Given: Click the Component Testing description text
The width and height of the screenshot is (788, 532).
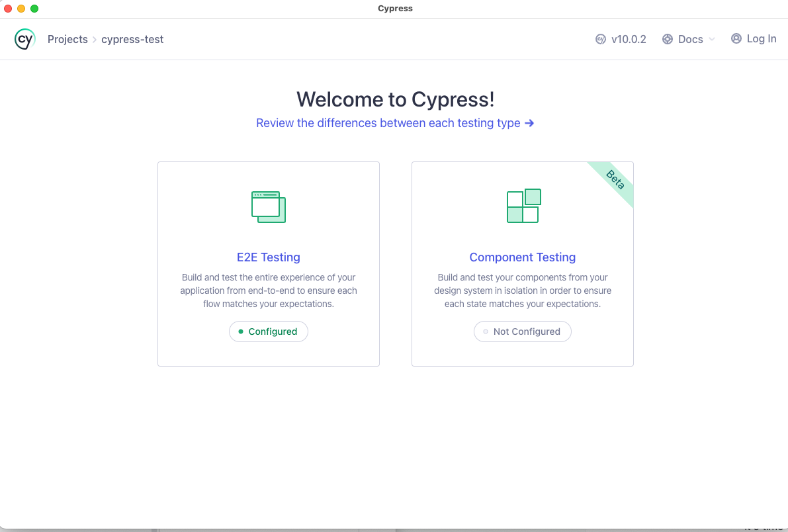Looking at the screenshot, I should pos(523,290).
